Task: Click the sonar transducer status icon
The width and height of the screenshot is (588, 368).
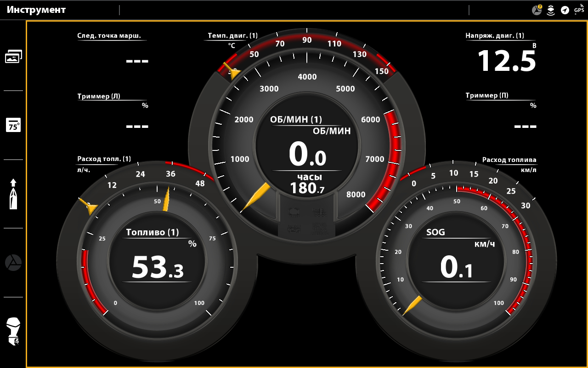Action: pyautogui.click(x=551, y=10)
